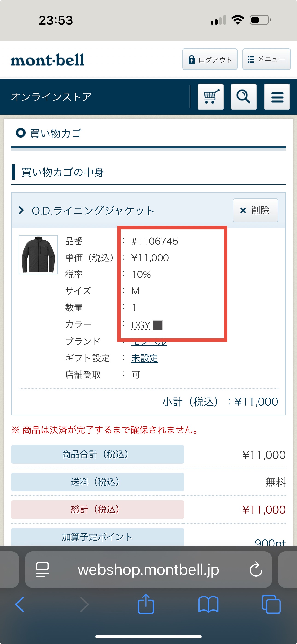Tap the share icon in Safari toolbar
The height and width of the screenshot is (644, 297).
[146, 605]
